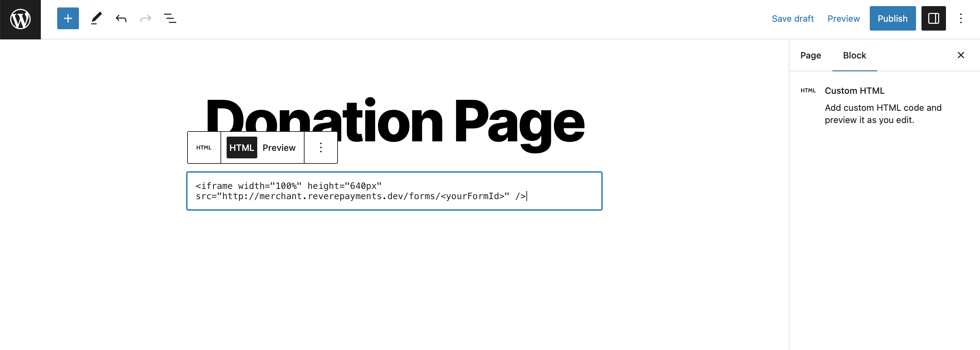The height and width of the screenshot is (350, 980).
Task: Click the WordPress logo
Action: (x=20, y=19)
